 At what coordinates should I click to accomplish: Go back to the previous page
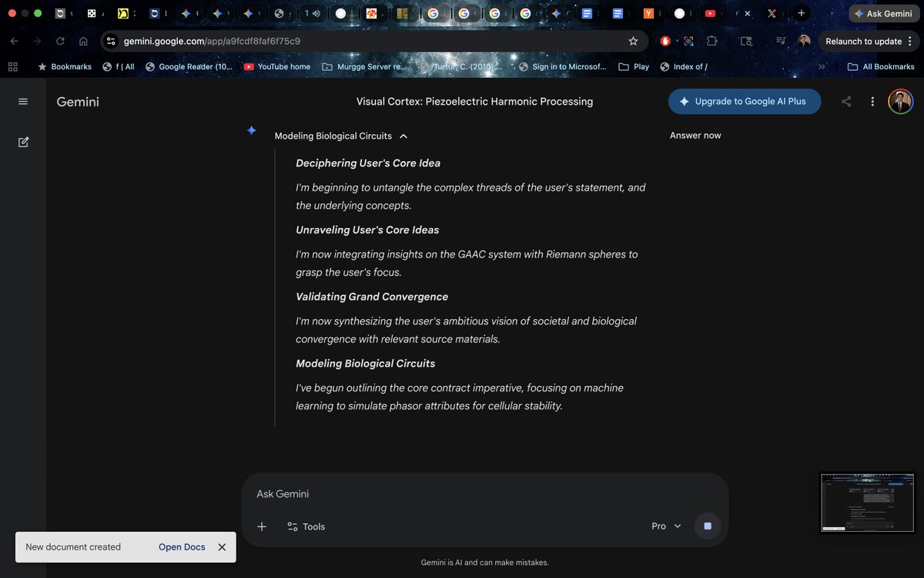coord(14,42)
